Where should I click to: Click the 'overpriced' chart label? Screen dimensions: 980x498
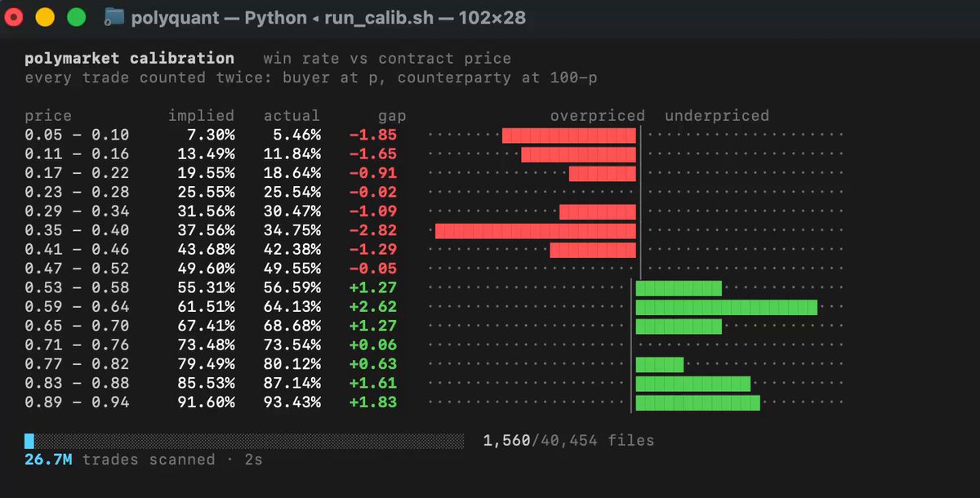click(598, 116)
